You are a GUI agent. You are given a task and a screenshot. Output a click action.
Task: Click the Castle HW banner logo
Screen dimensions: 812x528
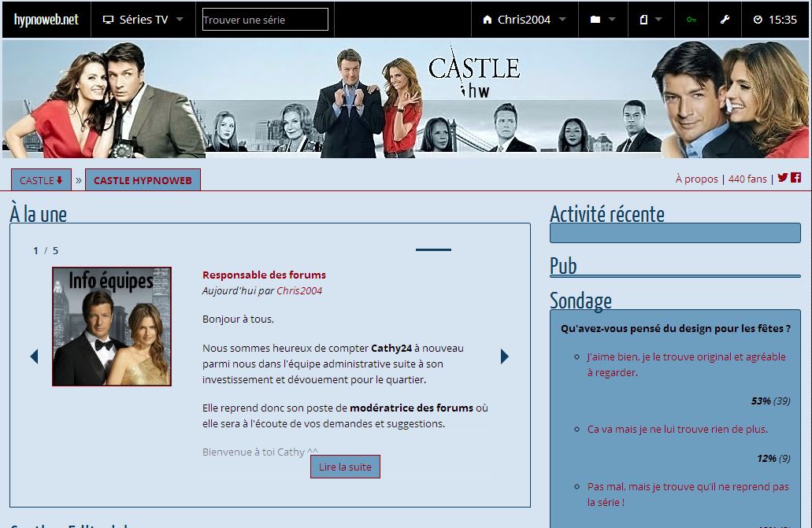(474, 72)
